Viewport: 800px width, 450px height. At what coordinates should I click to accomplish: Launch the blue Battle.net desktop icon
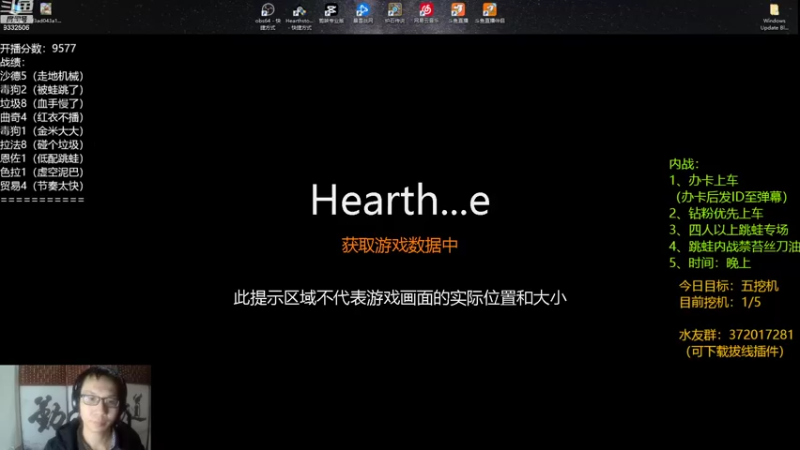click(x=363, y=13)
